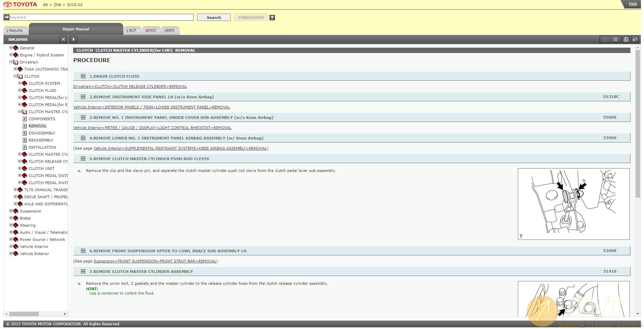
Task: Collapse step 6 COWL BRACE SUB-ASSEMBLY section
Action: pyautogui.click(x=83, y=251)
